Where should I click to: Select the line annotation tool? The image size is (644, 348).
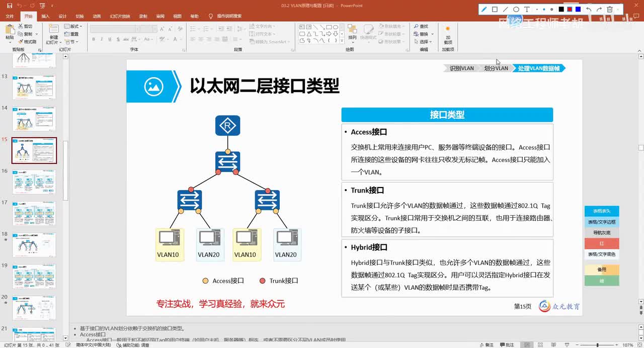point(506,9)
